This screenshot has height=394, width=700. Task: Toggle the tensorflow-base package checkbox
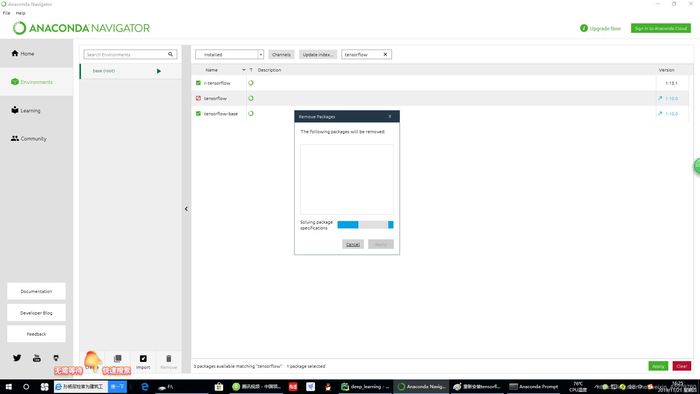198,114
